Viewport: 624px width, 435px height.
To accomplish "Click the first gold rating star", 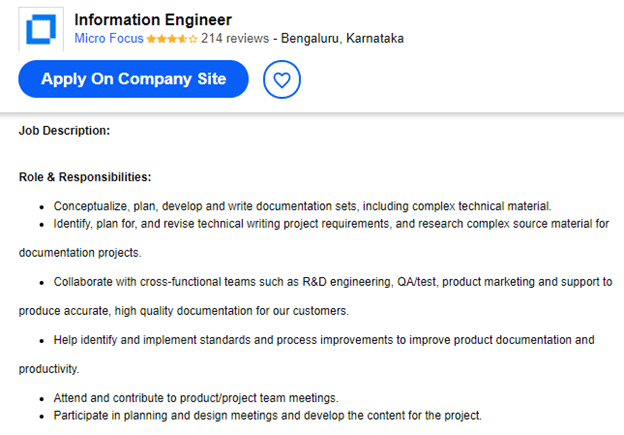I will coord(151,39).
